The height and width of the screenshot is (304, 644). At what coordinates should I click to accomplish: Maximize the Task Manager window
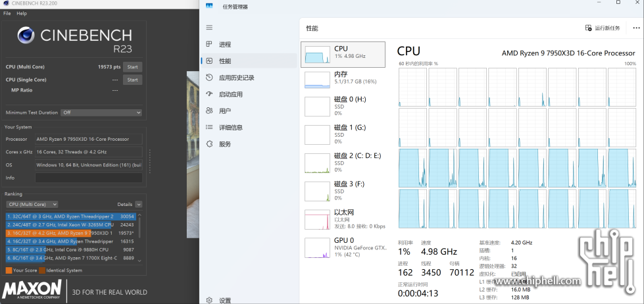click(618, 2)
